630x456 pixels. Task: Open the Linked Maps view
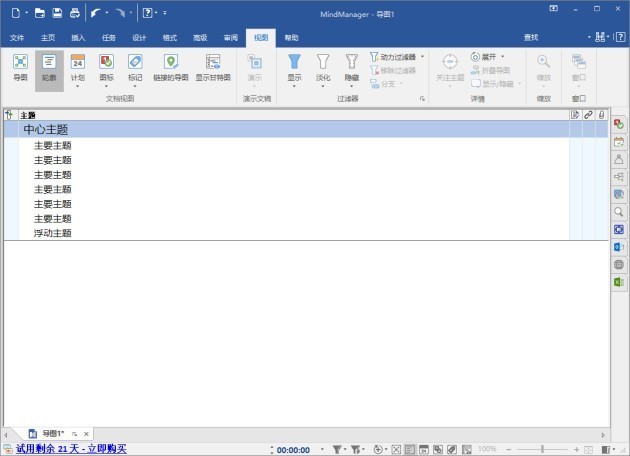click(170, 67)
